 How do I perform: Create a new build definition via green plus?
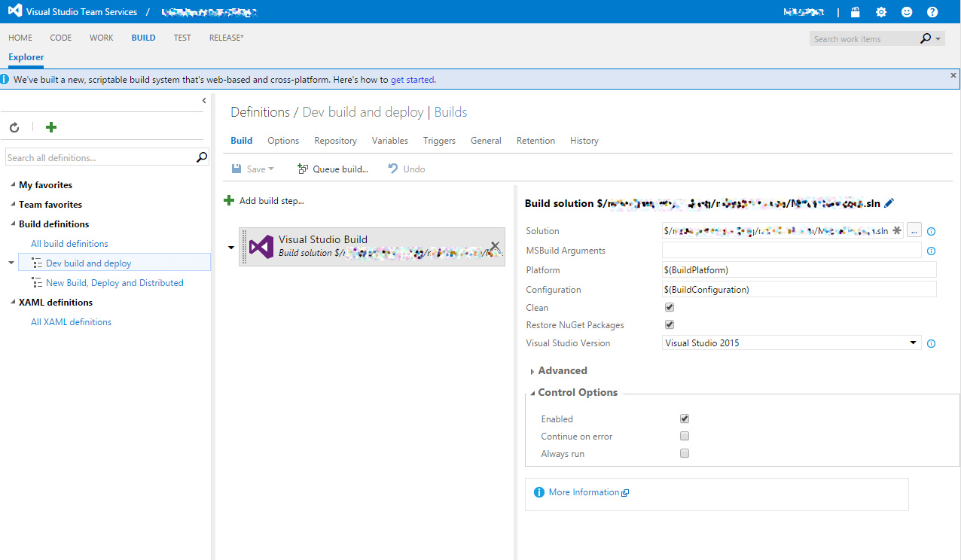50,127
